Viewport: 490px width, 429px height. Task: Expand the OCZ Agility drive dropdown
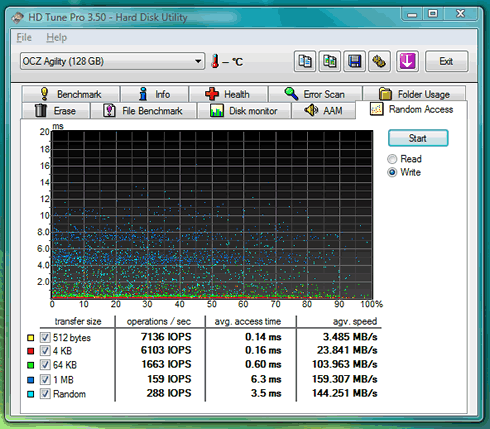(x=112, y=61)
